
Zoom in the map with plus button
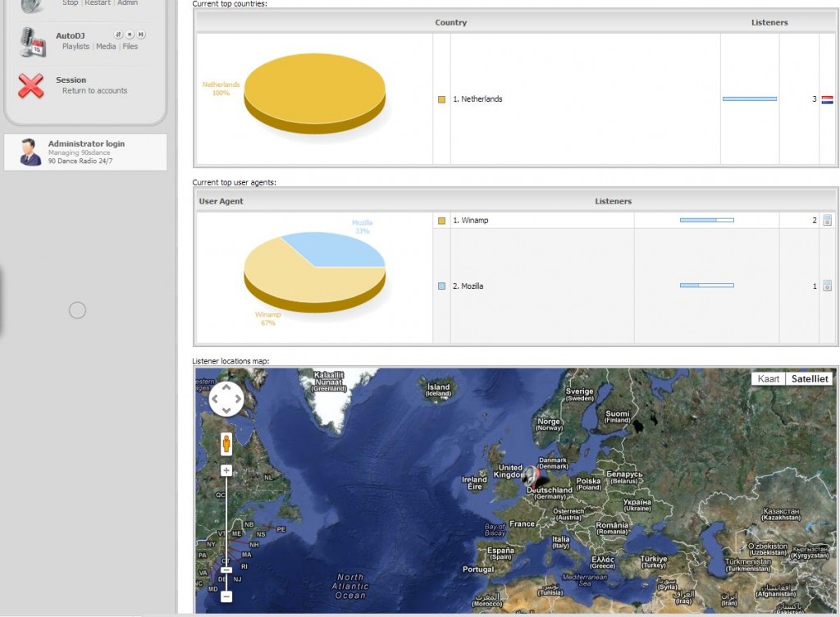pos(226,470)
